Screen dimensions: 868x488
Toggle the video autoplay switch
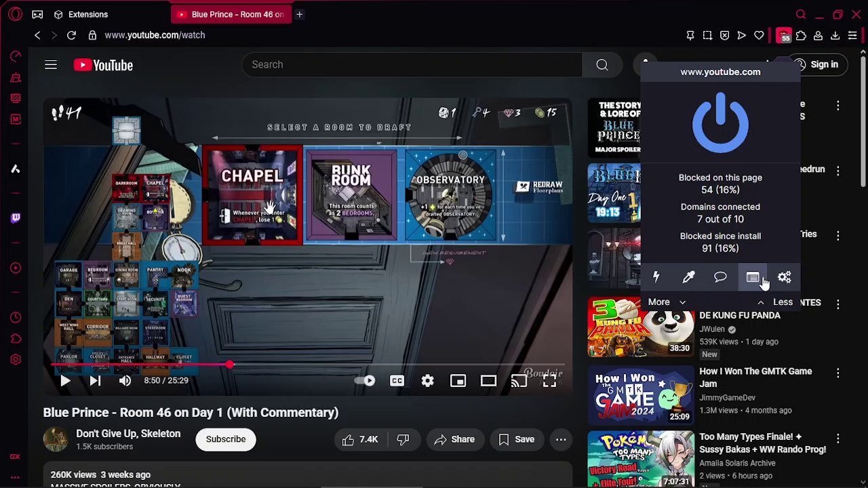click(365, 381)
